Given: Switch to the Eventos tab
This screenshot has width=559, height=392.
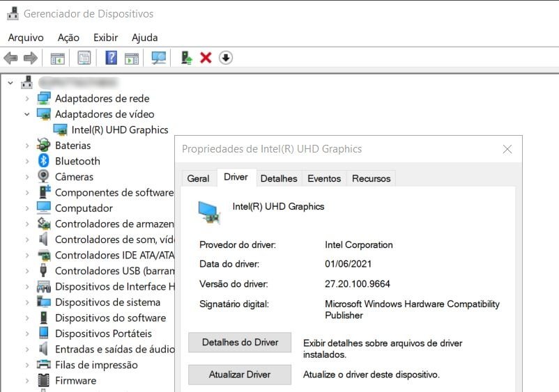Looking at the screenshot, I should pyautogui.click(x=324, y=178).
